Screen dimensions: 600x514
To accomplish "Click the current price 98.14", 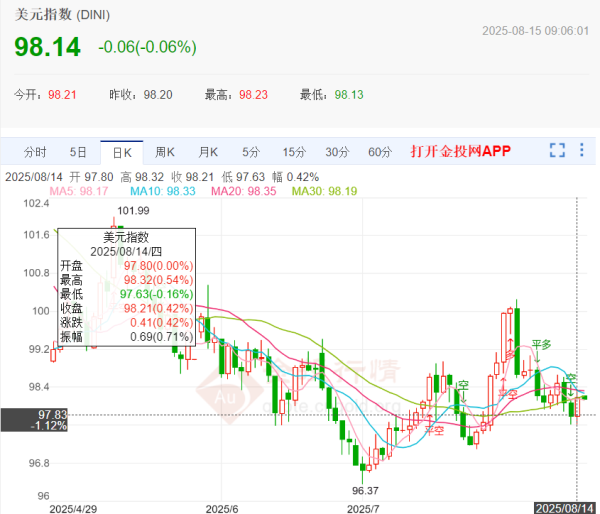I will 47,47.
